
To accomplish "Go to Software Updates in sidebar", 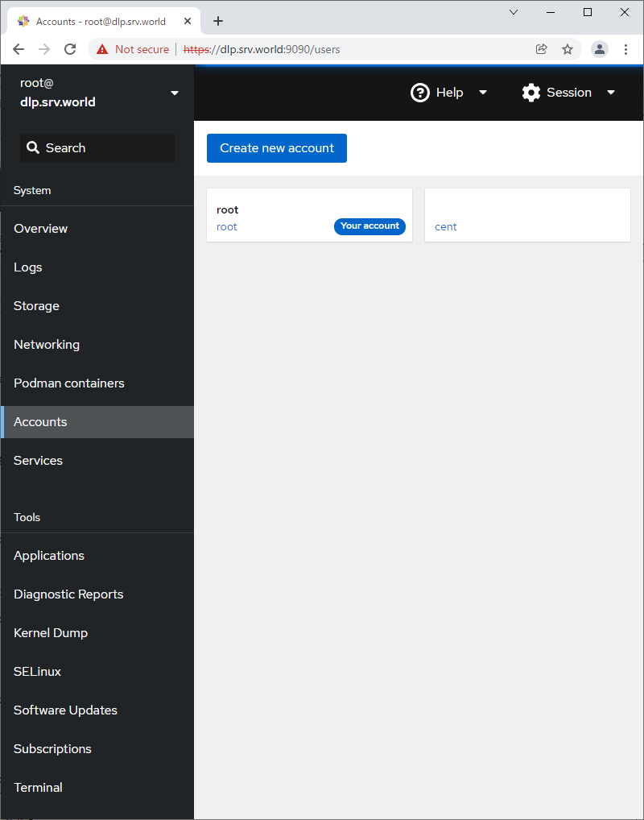I will click(65, 710).
